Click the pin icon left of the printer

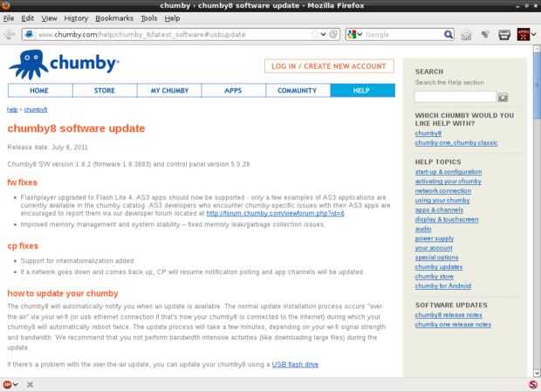click(485, 35)
